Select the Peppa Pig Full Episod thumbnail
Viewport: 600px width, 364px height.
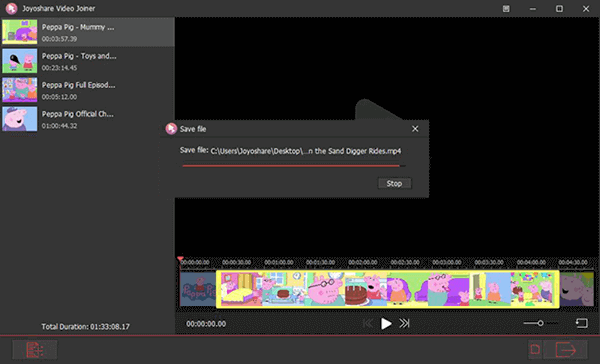point(20,90)
